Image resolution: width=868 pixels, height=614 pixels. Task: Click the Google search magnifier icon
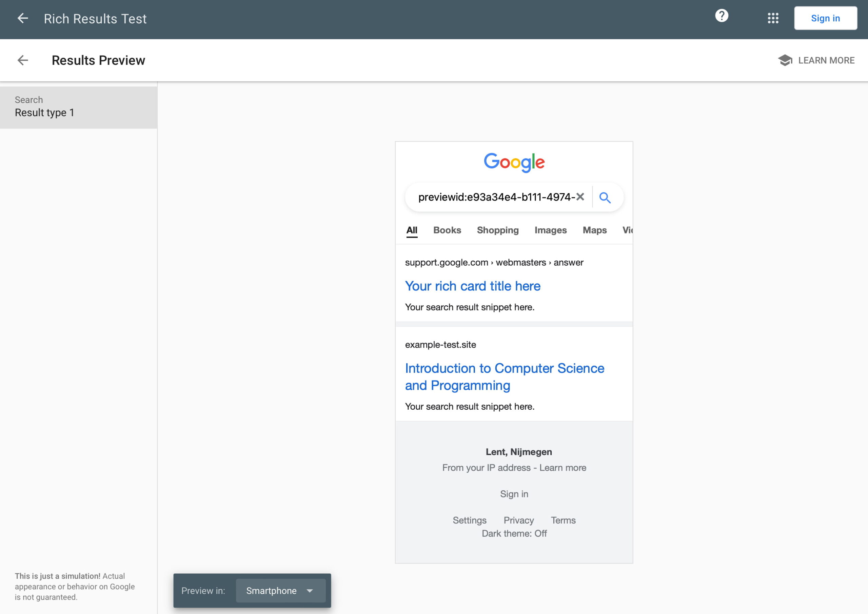(x=605, y=197)
